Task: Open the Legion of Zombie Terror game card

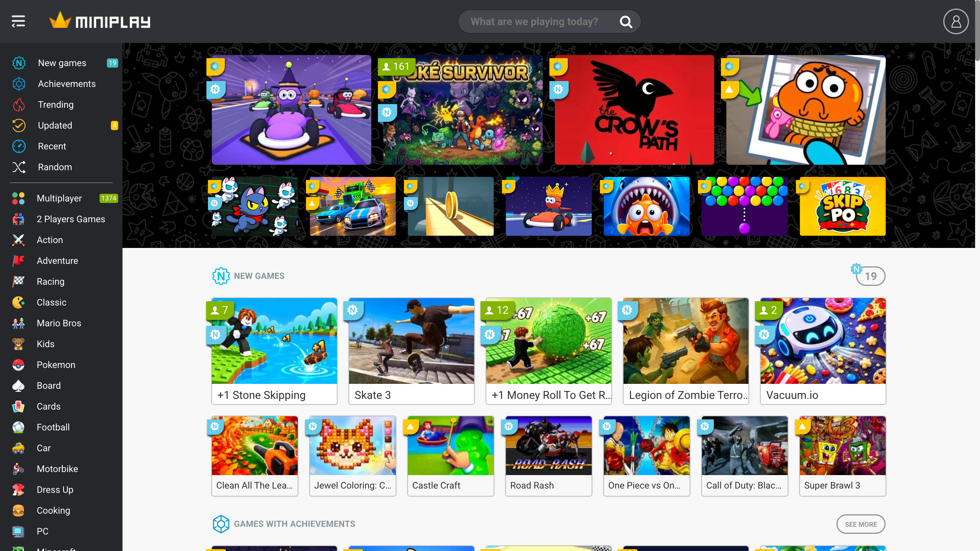Action: [x=686, y=351]
